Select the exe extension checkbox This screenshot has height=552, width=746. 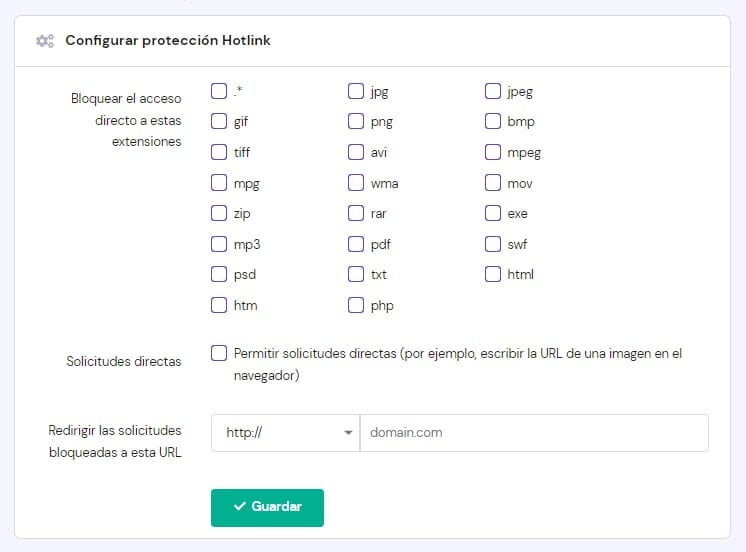click(493, 213)
